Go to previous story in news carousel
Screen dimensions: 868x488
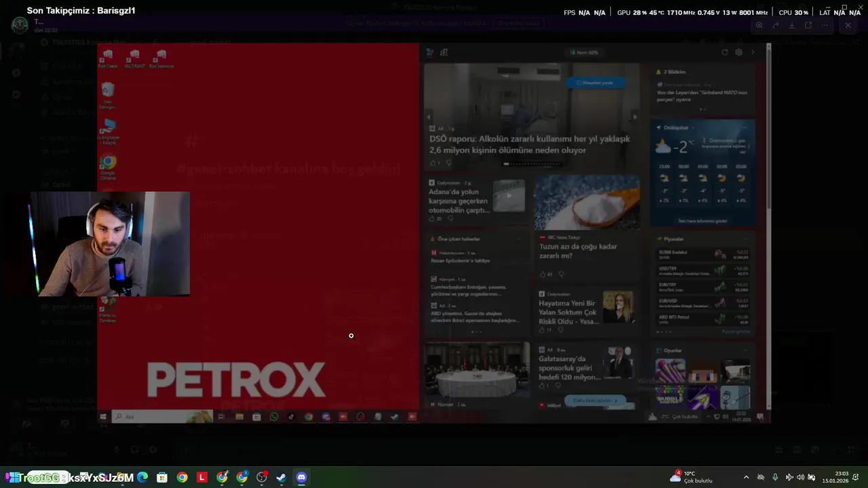coord(428,117)
